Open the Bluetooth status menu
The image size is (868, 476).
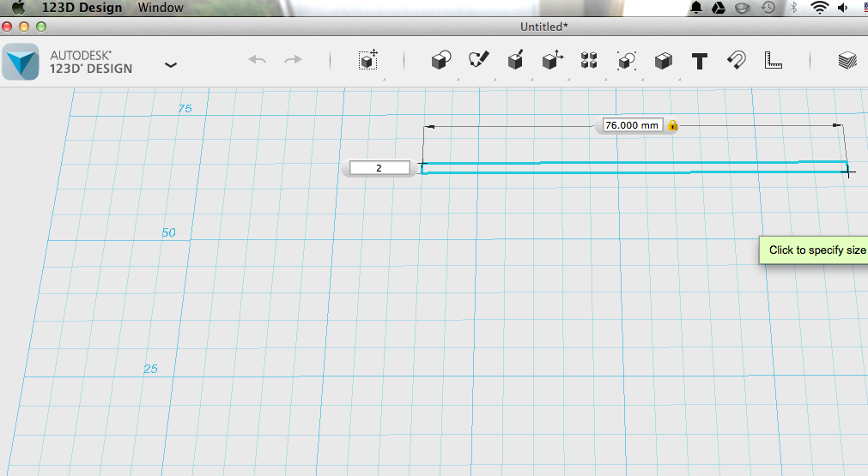(793, 8)
